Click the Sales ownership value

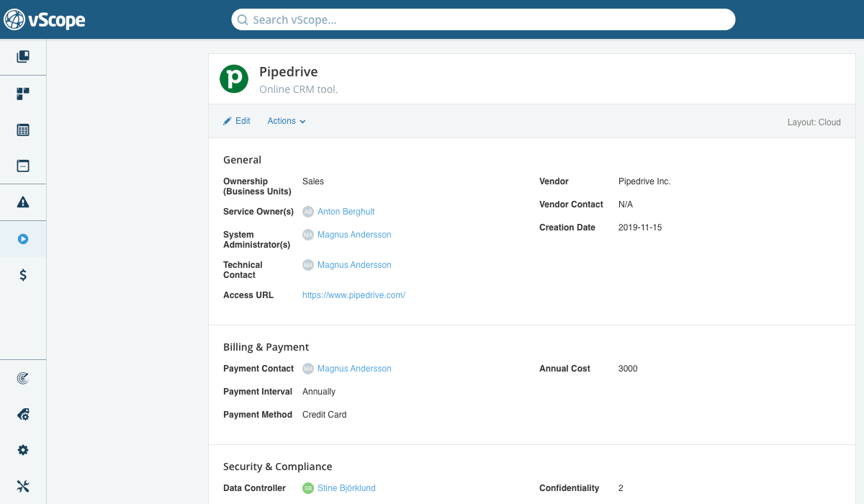click(313, 181)
